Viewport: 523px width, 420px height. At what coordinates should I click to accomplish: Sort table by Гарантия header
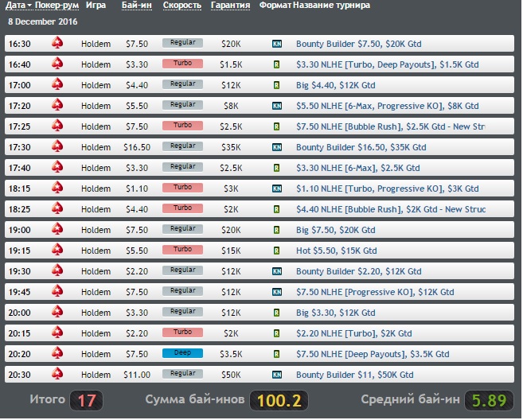230,6
